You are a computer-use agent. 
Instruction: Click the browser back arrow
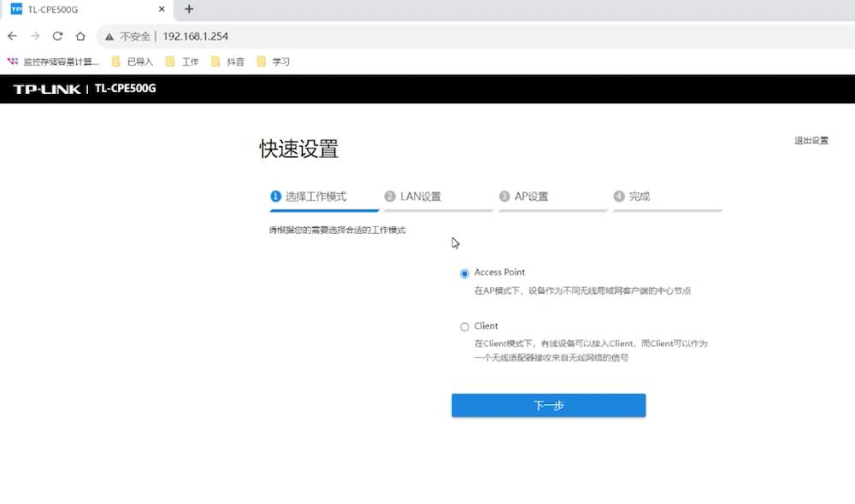point(12,37)
